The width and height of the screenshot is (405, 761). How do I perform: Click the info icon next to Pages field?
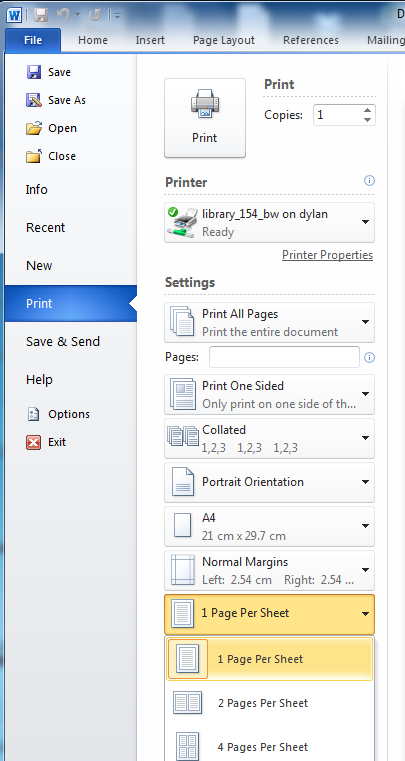[x=370, y=358]
